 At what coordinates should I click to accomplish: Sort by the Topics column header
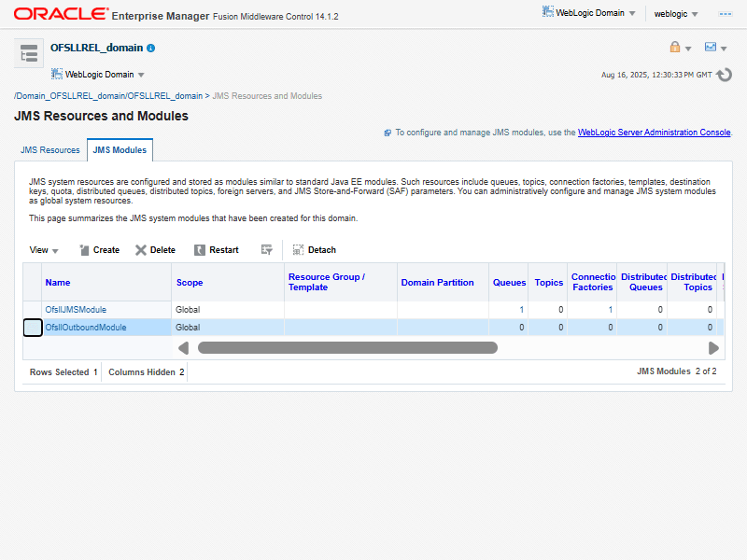pyautogui.click(x=549, y=283)
